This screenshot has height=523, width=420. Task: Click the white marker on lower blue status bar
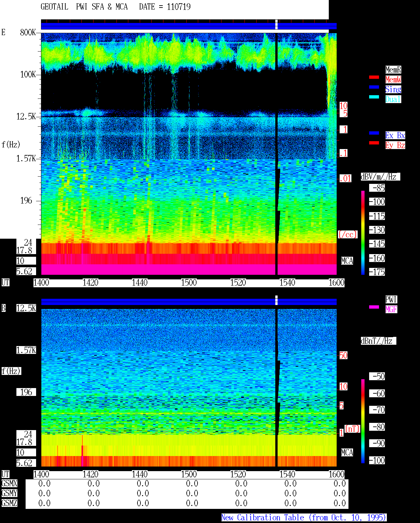276,300
